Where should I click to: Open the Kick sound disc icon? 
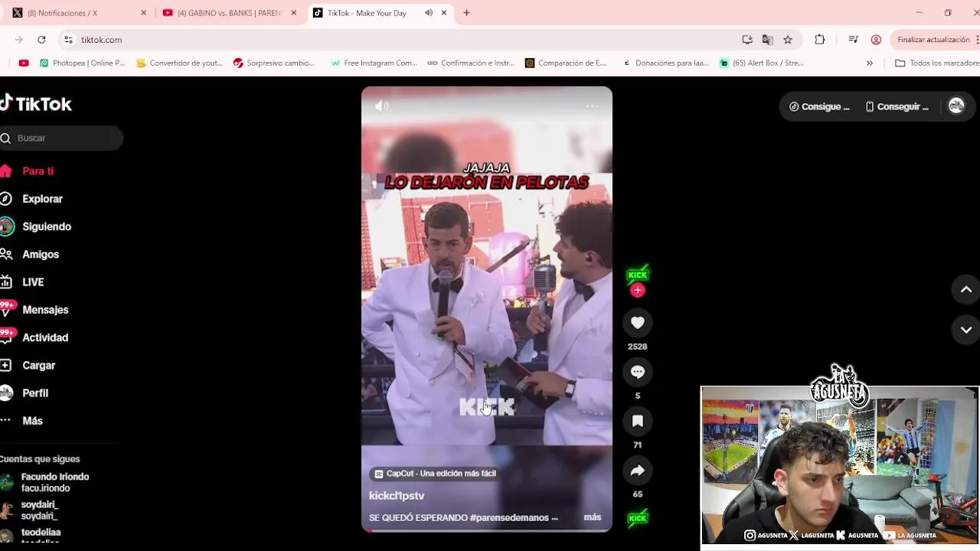pos(637,519)
